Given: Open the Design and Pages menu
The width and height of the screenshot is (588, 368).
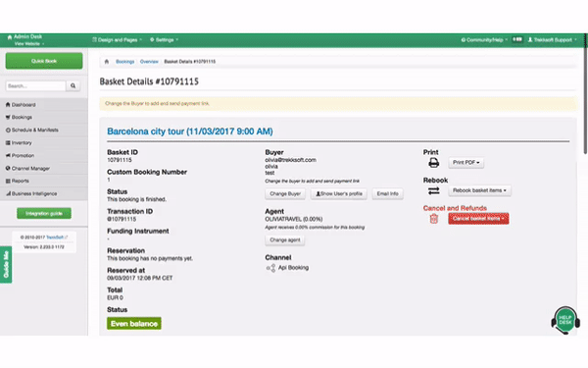Looking at the screenshot, I should 117,40.
